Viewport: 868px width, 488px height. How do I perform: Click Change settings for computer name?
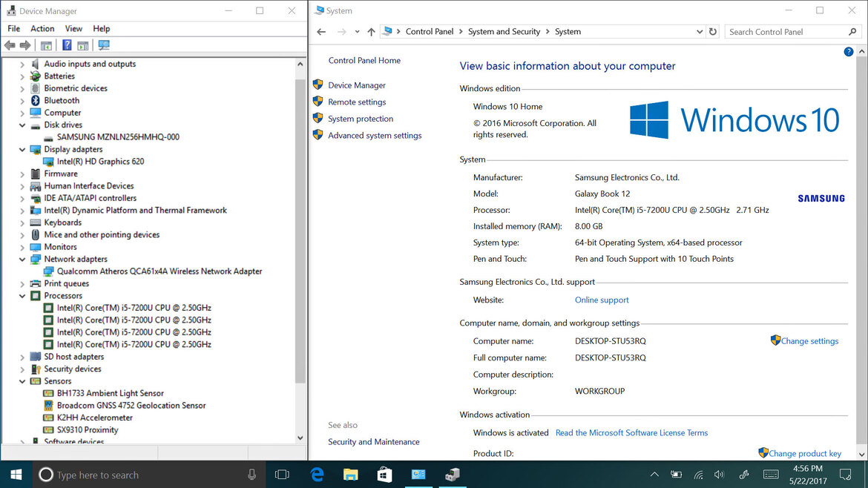click(x=809, y=341)
